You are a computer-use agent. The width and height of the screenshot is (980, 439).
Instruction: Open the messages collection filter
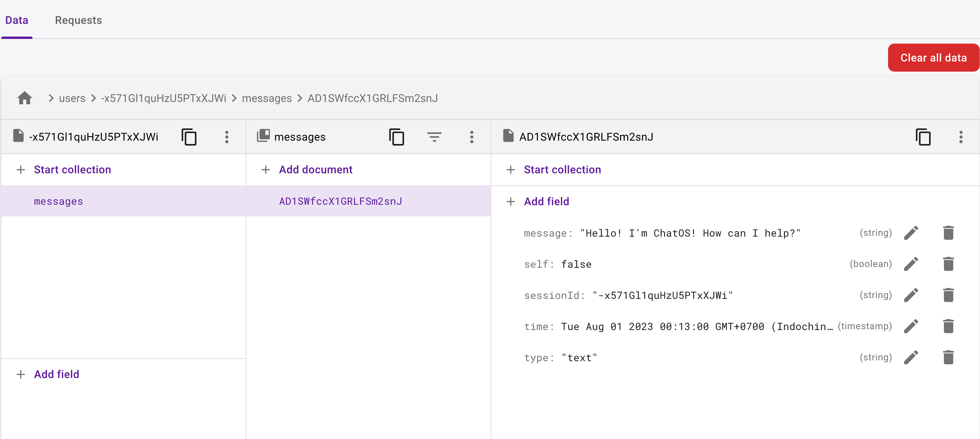click(x=434, y=137)
